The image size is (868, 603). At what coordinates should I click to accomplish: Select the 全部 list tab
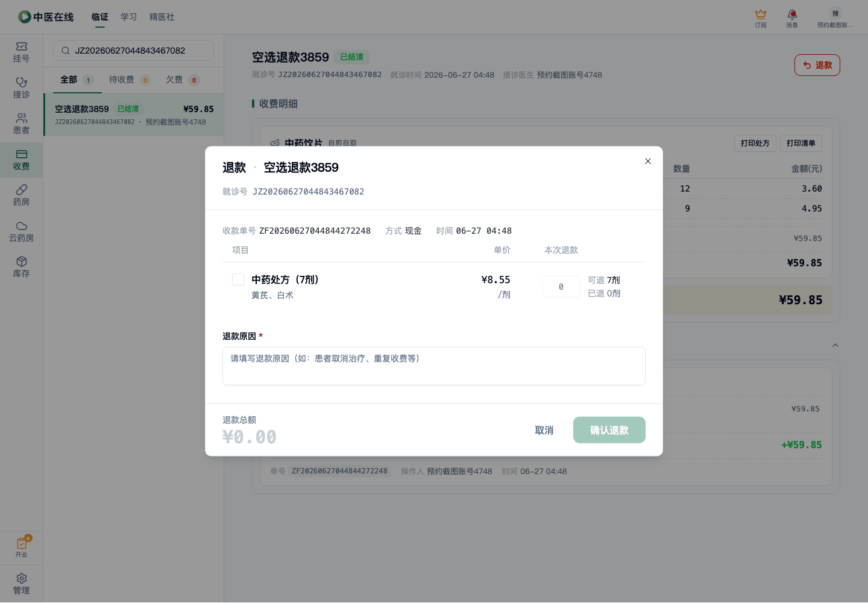point(77,80)
